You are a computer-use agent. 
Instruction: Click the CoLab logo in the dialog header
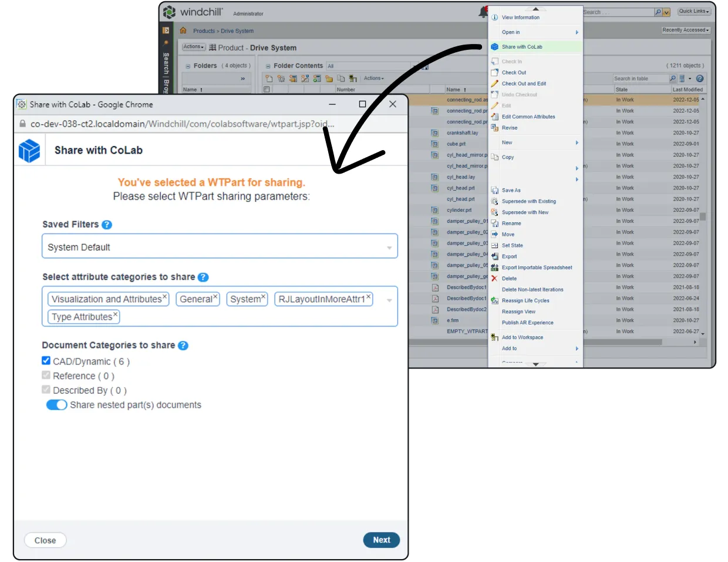click(29, 150)
